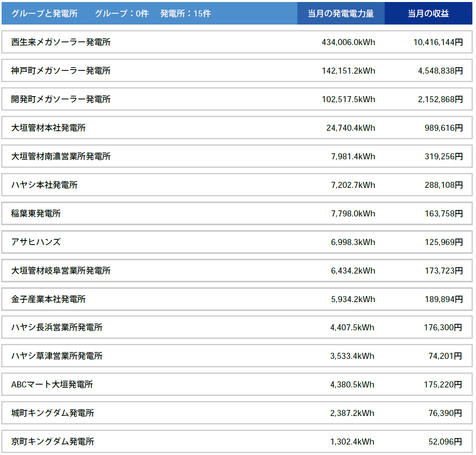Click the 7,202.7kWh generation value
The height and width of the screenshot is (455, 476).
point(353,185)
